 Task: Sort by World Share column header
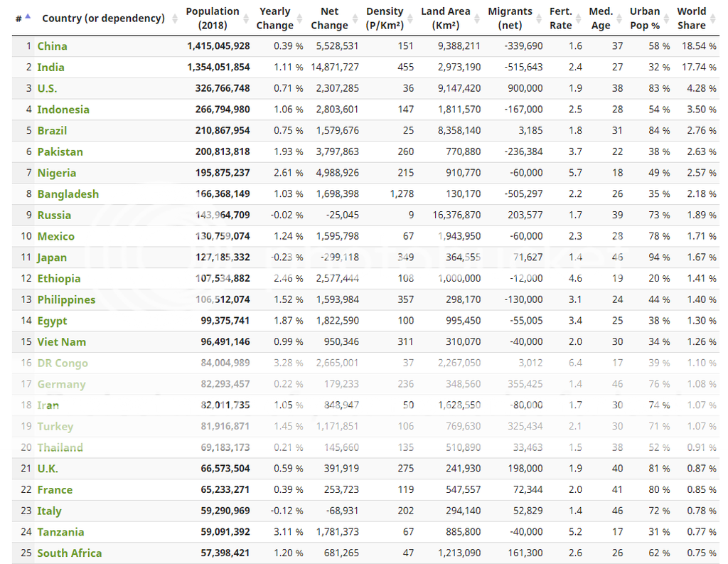pyautogui.click(x=691, y=18)
